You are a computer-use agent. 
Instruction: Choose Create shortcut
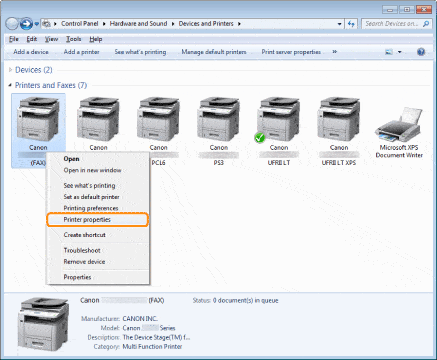pyautogui.click(x=98, y=235)
